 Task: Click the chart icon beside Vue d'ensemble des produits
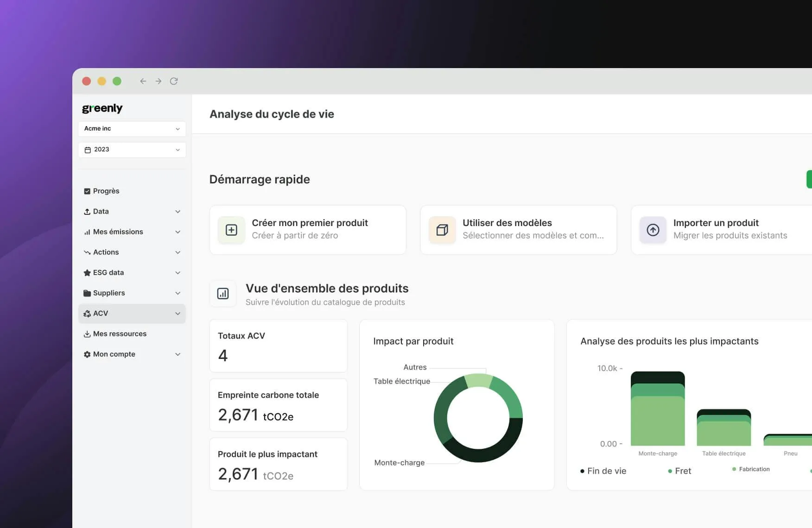click(x=223, y=294)
